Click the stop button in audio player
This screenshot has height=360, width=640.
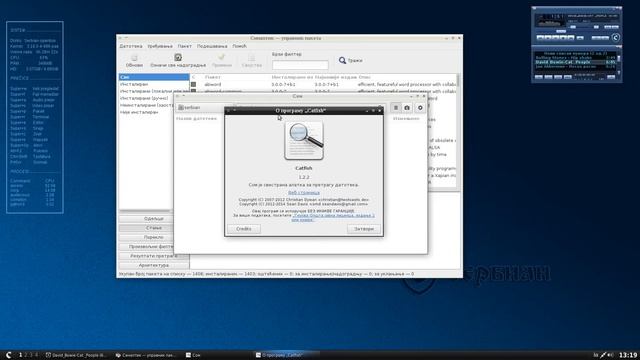point(563,38)
